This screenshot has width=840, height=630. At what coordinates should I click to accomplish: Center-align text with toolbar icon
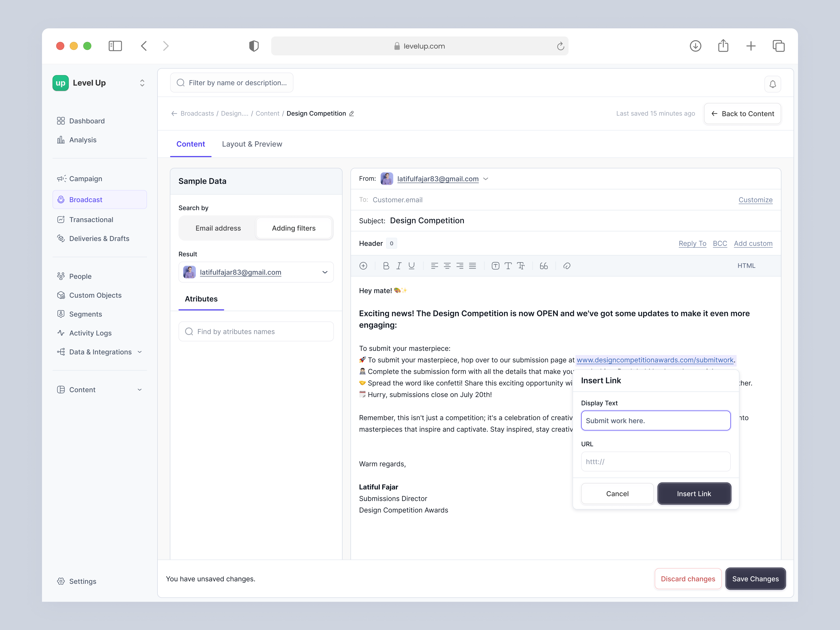[447, 266]
